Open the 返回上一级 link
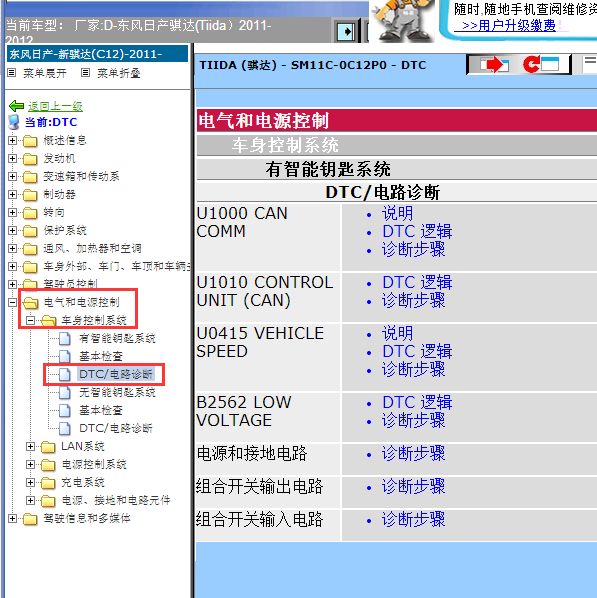The height and width of the screenshot is (598, 597). tap(55, 106)
